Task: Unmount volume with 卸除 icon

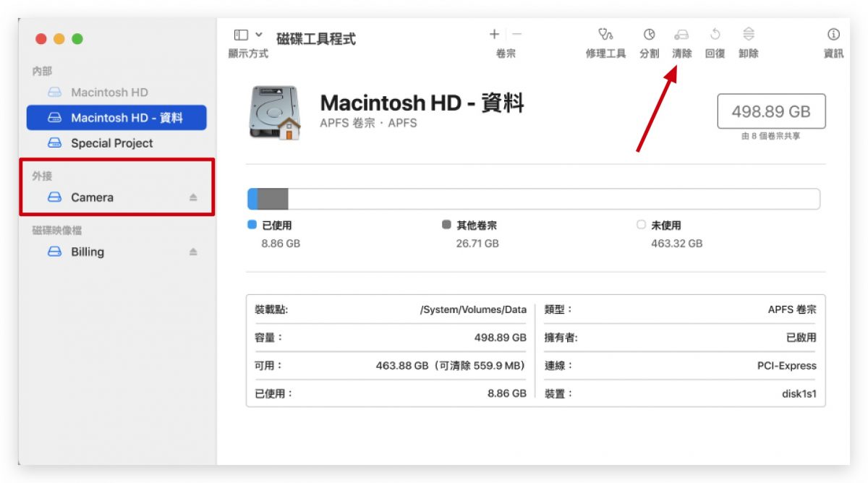Action: pos(749,34)
